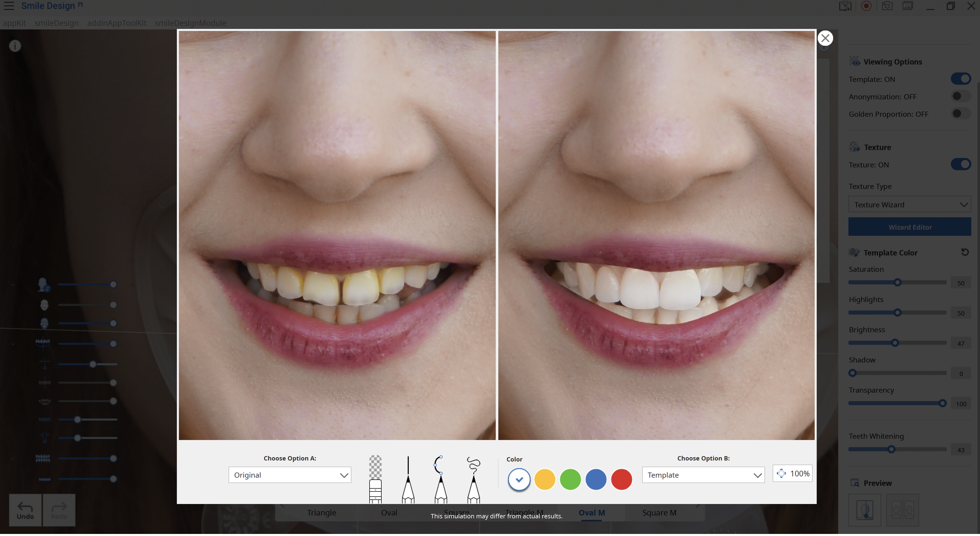Open the Choose Option B dropdown

point(703,475)
